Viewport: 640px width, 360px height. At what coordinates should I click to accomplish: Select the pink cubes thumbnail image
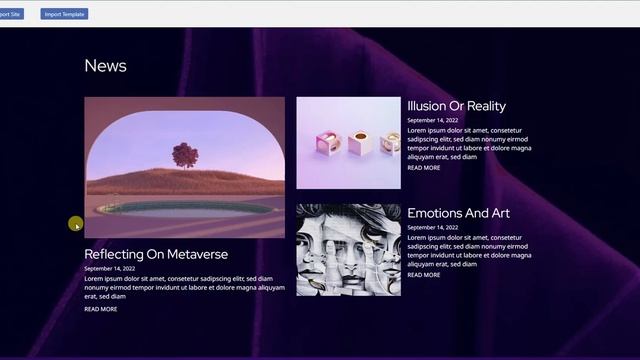pos(349,143)
